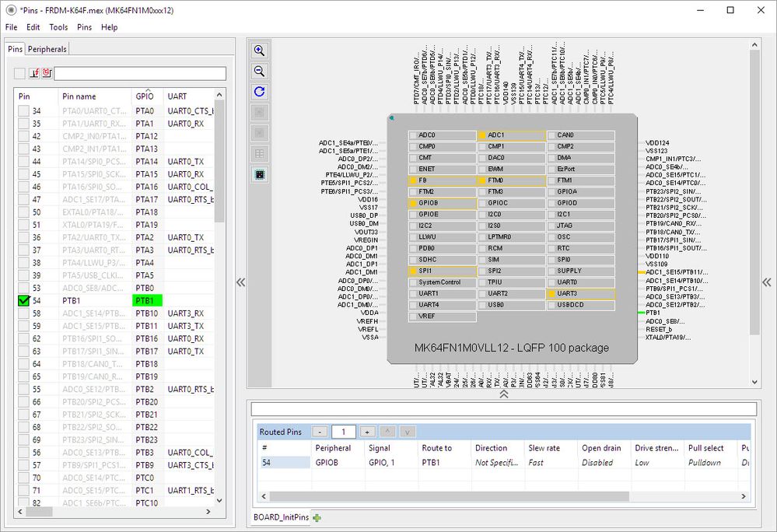This screenshot has height=532, width=777.
Task: Click the blue rotate/refresh package view icon
Action: [x=259, y=92]
